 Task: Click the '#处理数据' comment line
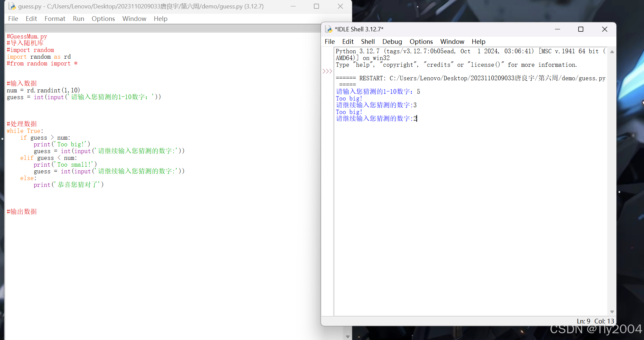[x=22, y=124]
